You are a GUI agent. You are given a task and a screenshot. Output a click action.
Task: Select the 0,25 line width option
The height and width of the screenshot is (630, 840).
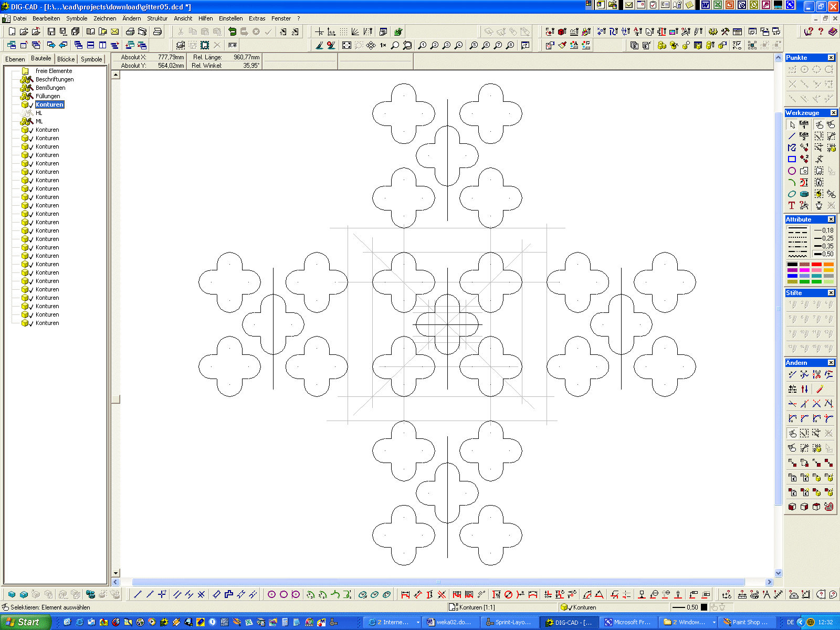823,238
